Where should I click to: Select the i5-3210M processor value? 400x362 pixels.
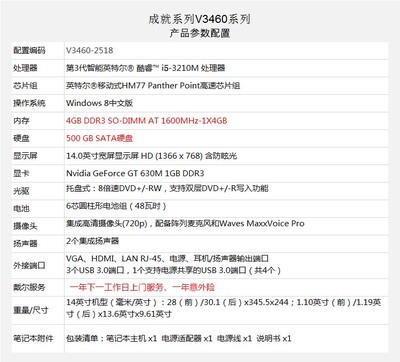tap(146, 68)
